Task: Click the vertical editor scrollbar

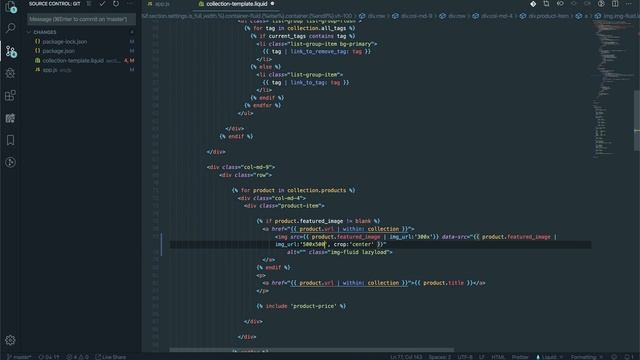Action: (x=636, y=120)
